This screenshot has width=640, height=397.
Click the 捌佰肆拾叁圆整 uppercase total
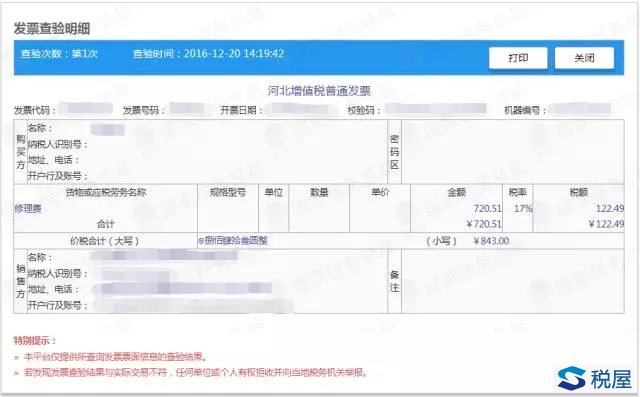pos(233,241)
